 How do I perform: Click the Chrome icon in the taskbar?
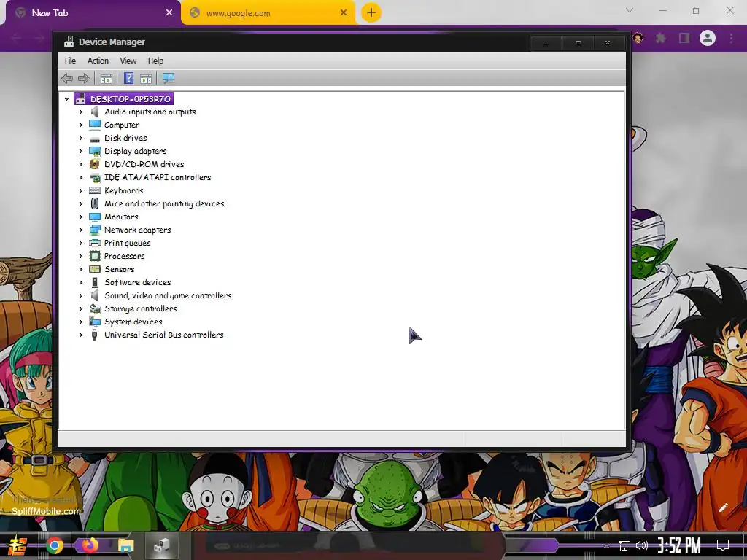55,545
